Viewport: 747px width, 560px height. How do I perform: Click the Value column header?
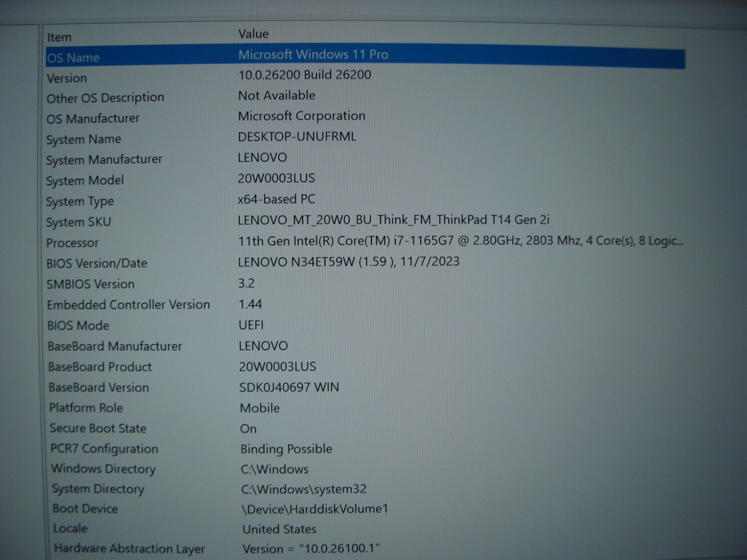click(x=254, y=34)
